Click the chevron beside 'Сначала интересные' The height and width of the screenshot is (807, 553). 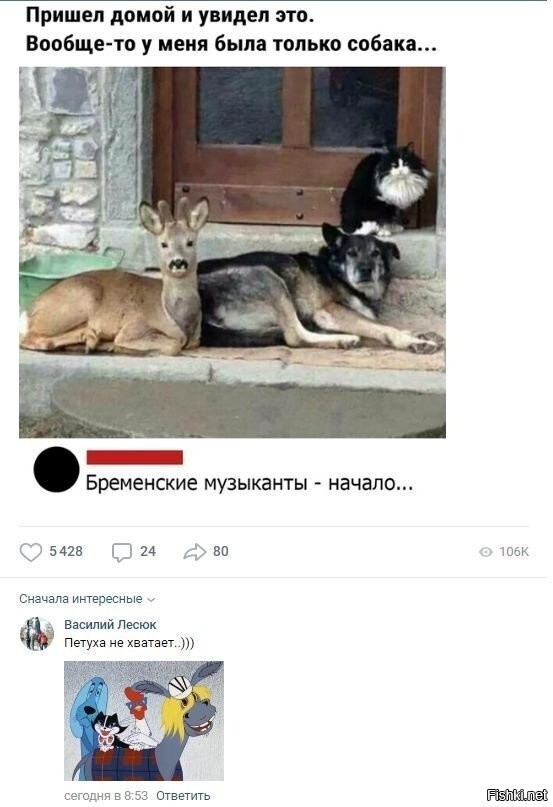pyautogui.click(x=151, y=600)
